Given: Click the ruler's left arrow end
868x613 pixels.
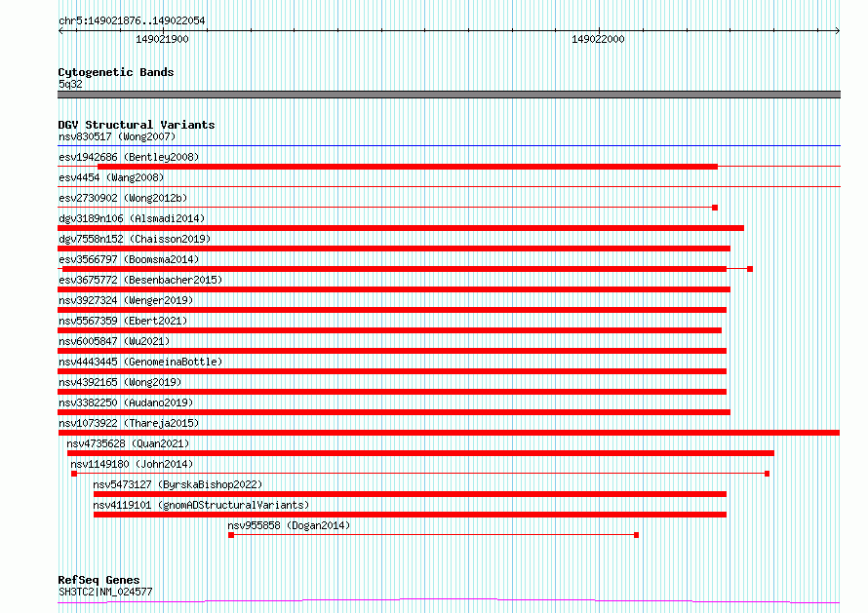Looking at the screenshot, I should [x=60, y=30].
